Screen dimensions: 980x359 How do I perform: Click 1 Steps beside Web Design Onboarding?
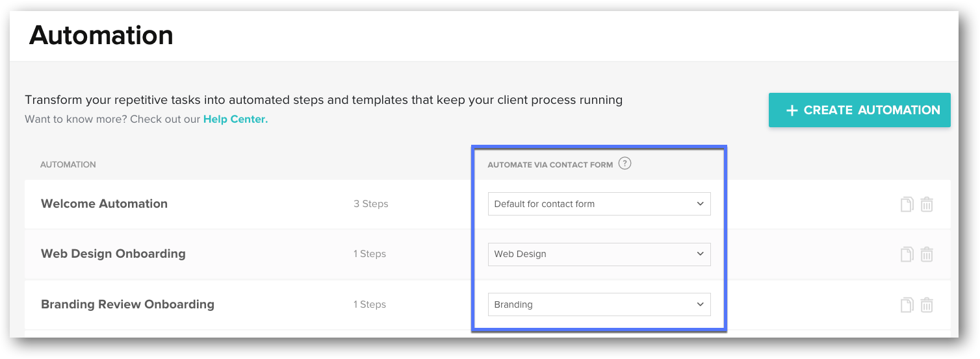coord(369,254)
